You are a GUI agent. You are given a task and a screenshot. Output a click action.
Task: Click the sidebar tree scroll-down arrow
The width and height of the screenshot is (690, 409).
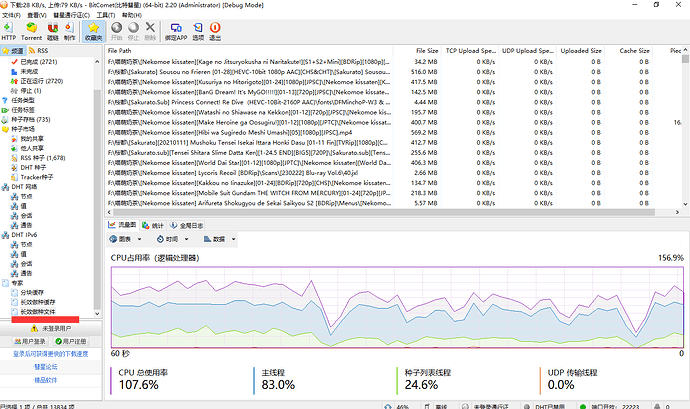(97, 313)
